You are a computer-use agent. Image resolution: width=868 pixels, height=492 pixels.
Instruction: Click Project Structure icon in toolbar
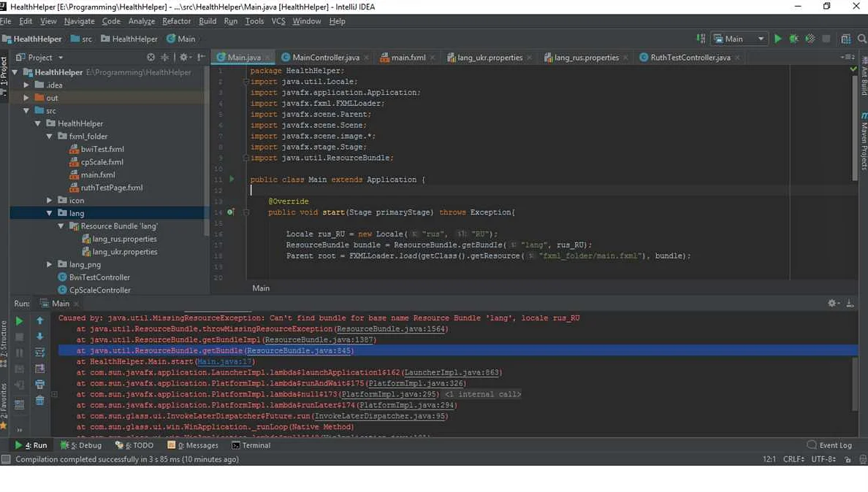845,38
